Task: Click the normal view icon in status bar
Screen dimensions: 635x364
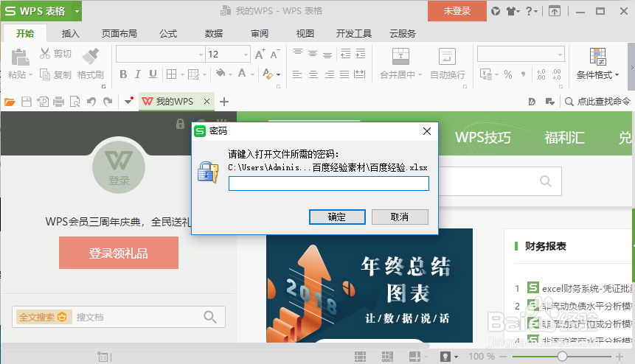Action: tap(360, 357)
